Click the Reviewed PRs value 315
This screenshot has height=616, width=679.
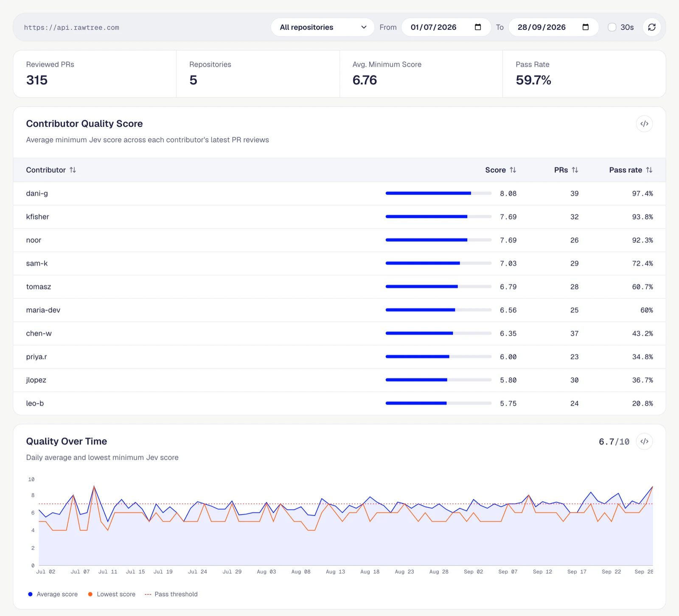click(37, 80)
